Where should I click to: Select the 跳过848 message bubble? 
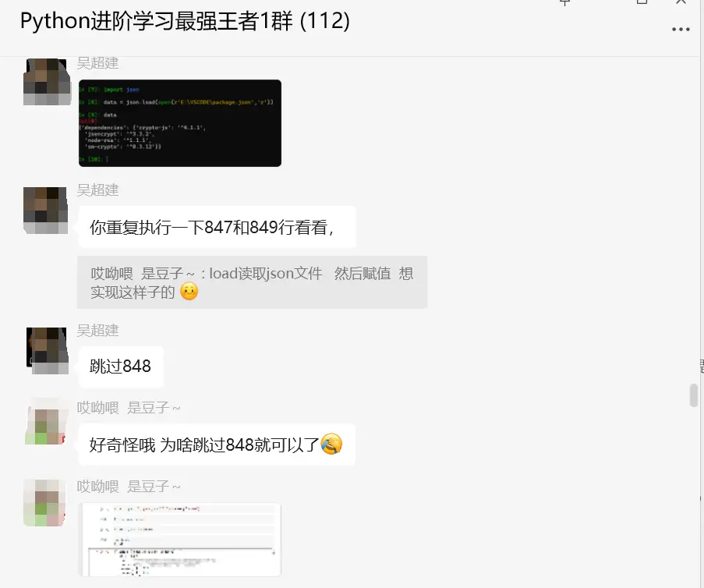[120, 367]
